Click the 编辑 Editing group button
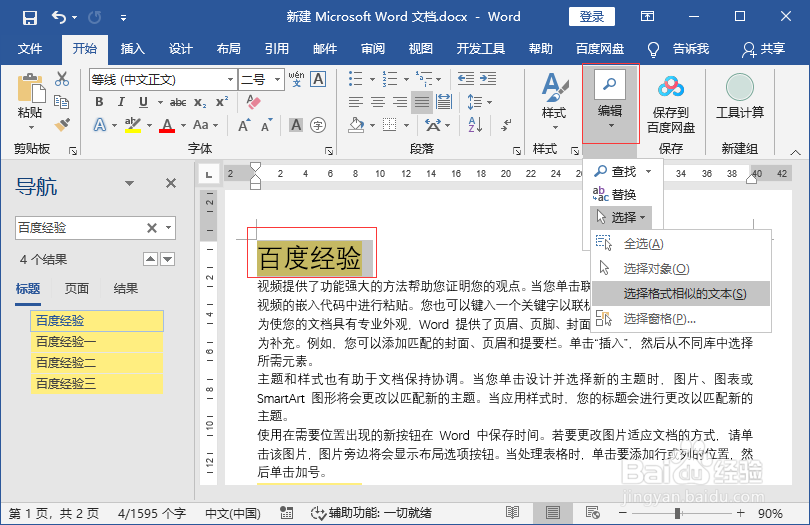Image resolution: width=810 pixels, height=525 pixels. [x=610, y=103]
